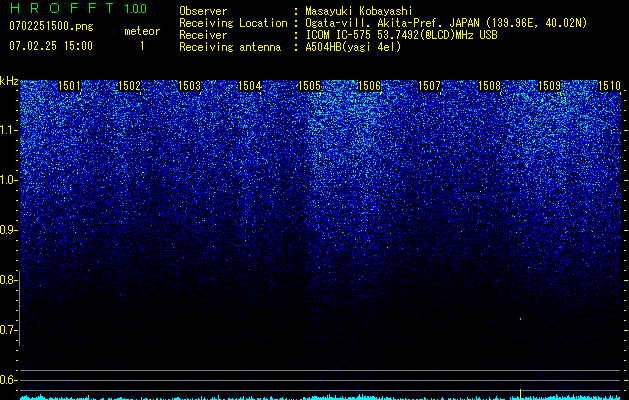Click the 0.9 frequency axis label
Image resolution: width=629 pixels, height=400 pixels.
pyautogui.click(x=9, y=230)
